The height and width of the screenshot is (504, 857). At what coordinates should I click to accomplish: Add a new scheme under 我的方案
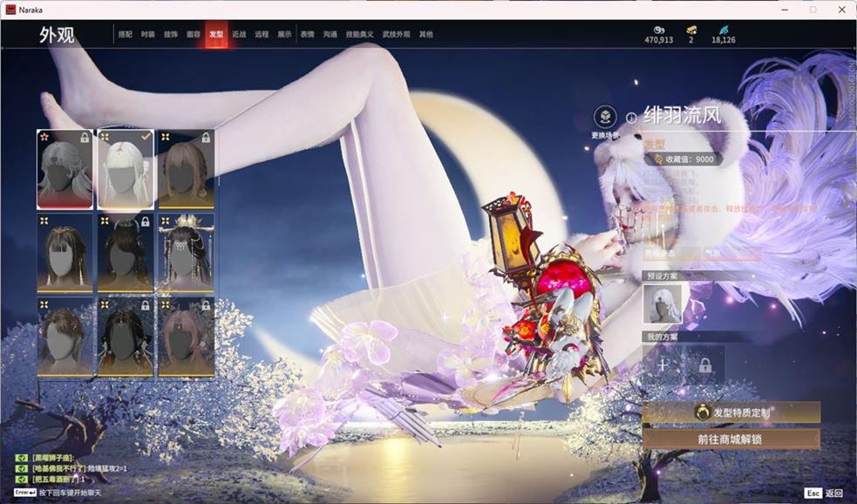(x=663, y=364)
